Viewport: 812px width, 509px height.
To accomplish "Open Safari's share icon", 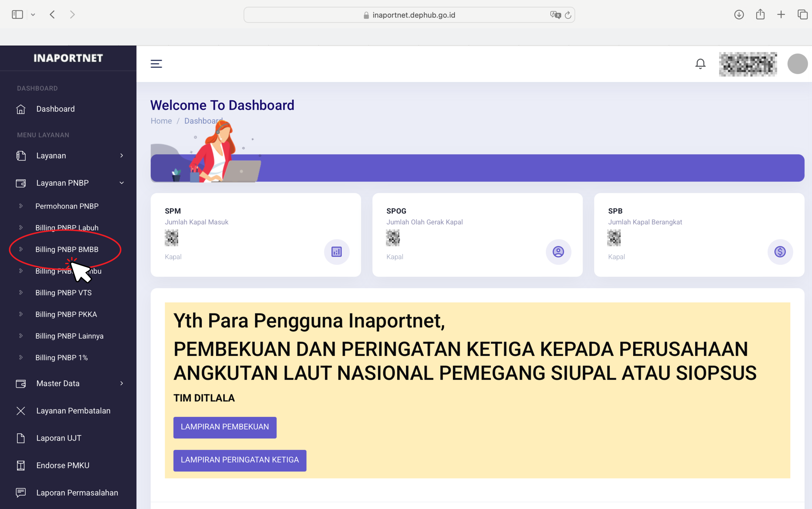I will 760,14.
